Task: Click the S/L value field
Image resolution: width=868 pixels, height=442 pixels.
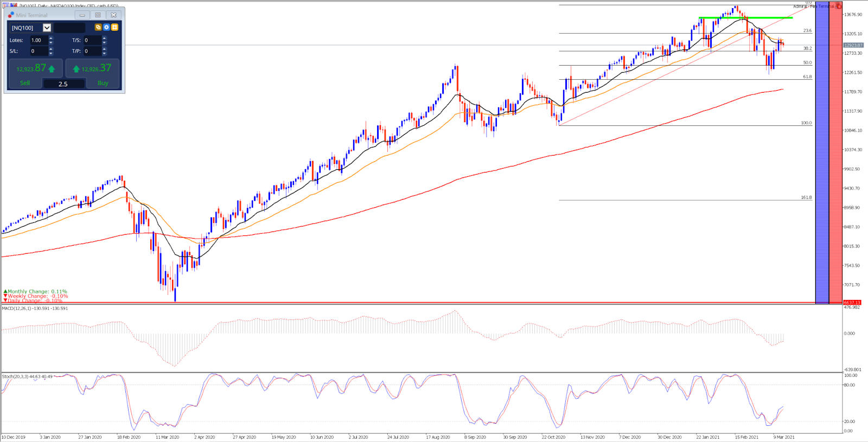Action: pos(39,51)
